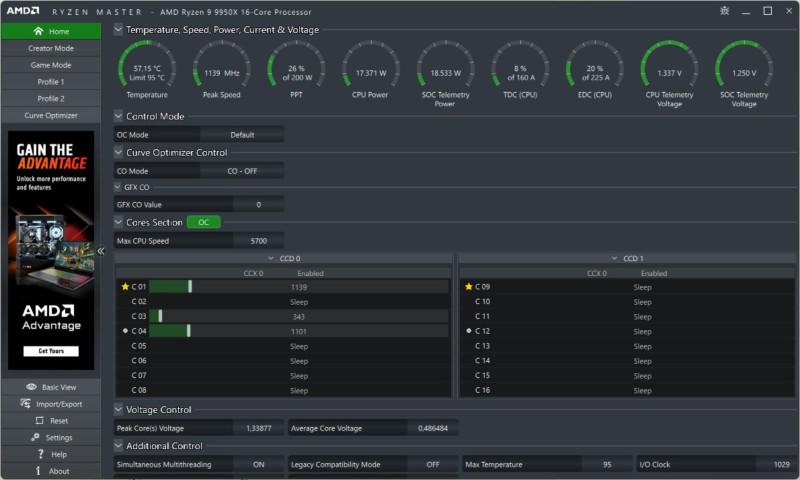Click the Peak Speed gauge dial
800x480 pixels.
pos(221,66)
